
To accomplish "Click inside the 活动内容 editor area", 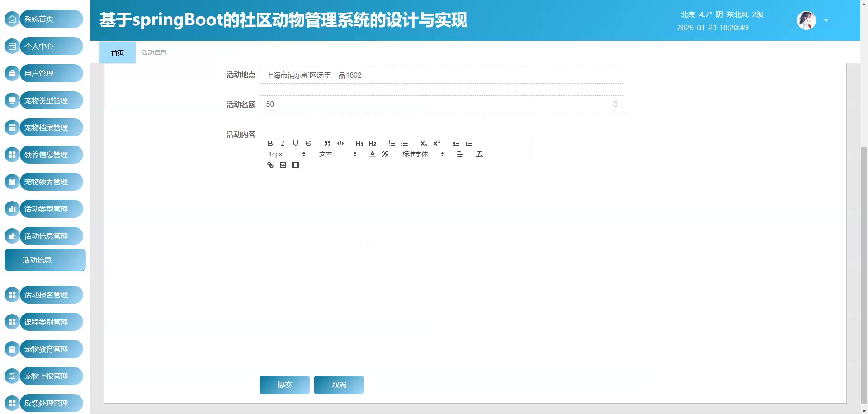I will coord(396,264).
